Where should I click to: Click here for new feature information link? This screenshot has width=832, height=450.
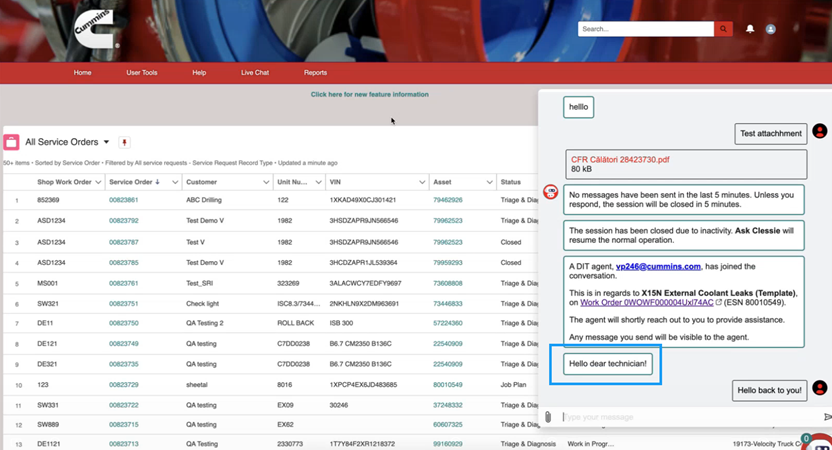369,94
